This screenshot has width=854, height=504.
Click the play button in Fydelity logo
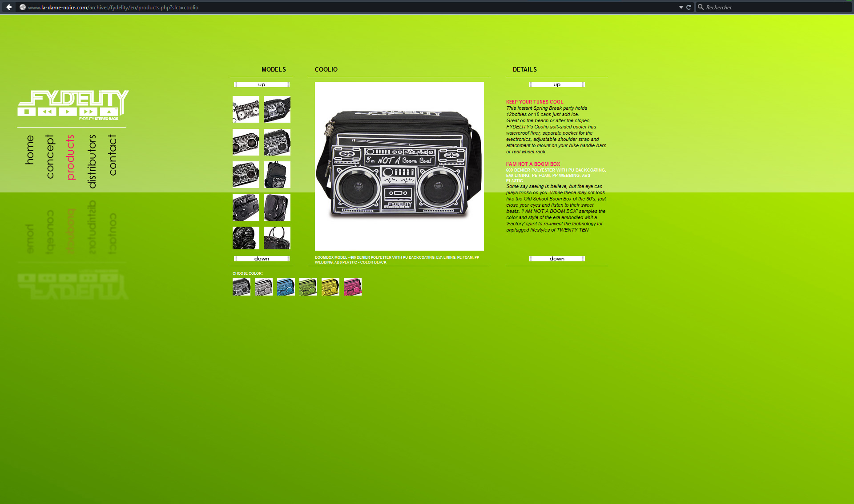(68, 112)
